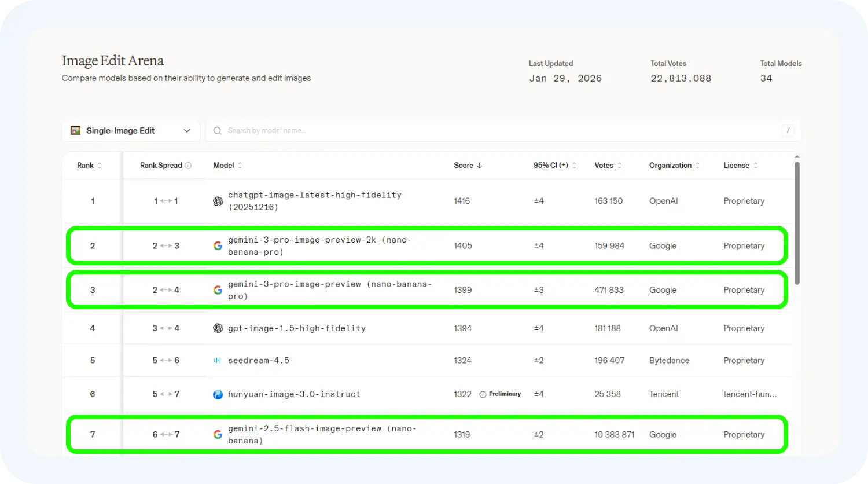Open the Single-Image Edit dropdown
Viewport: 868px width, 484px height.
click(x=131, y=131)
